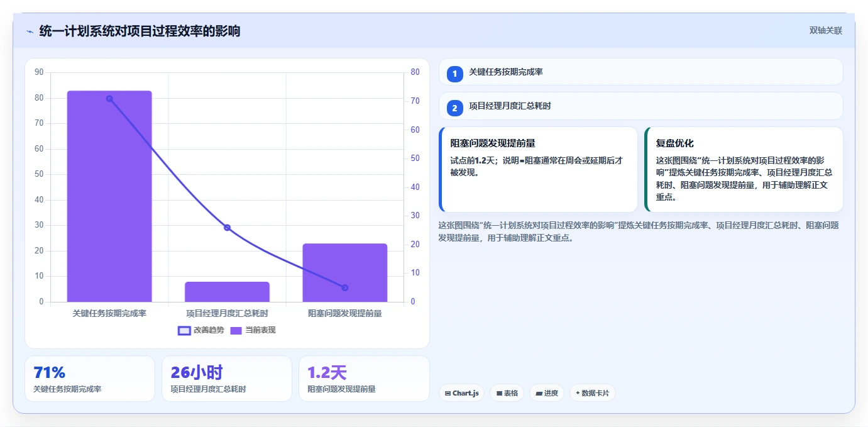Click the 数据卡片 tag chip
This screenshot has width=868, height=427.
click(x=592, y=393)
